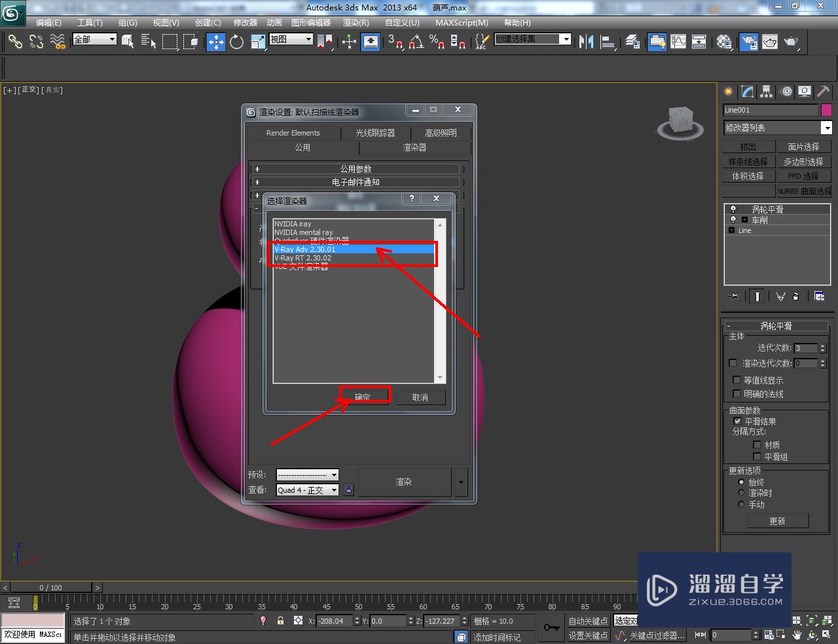Choose the Select Object tool
Image resolution: width=838 pixels, height=644 pixels.
(x=128, y=42)
